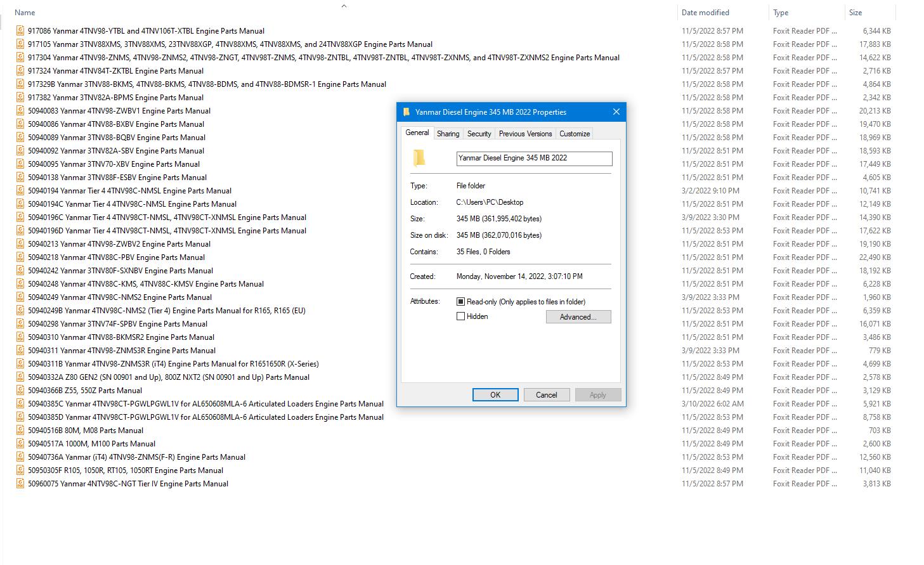Select 50940736A Yanmar (iT4) 4TNV98-ZNMS(F-R) file
This screenshot has height=565, width=924.
(x=136, y=457)
